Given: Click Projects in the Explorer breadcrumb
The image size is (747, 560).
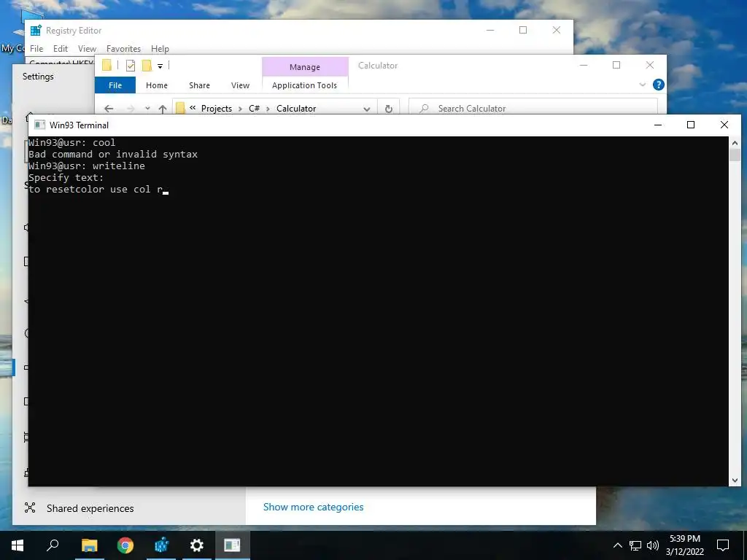Looking at the screenshot, I should pyautogui.click(x=216, y=109).
